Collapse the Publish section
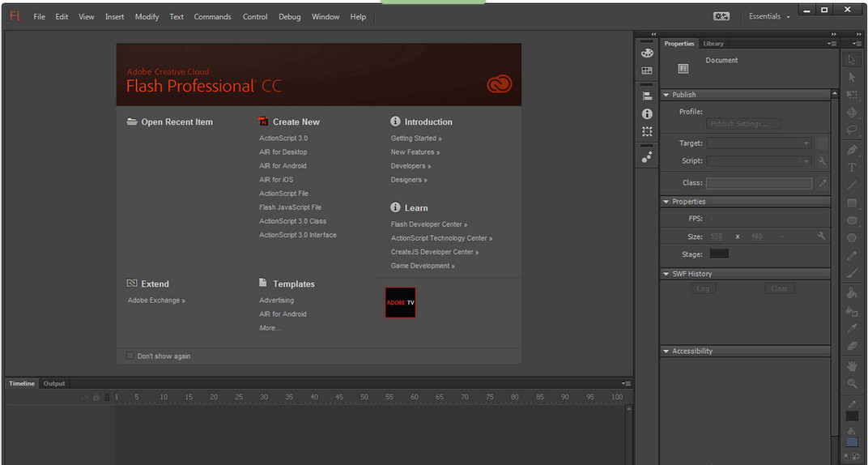 point(666,95)
